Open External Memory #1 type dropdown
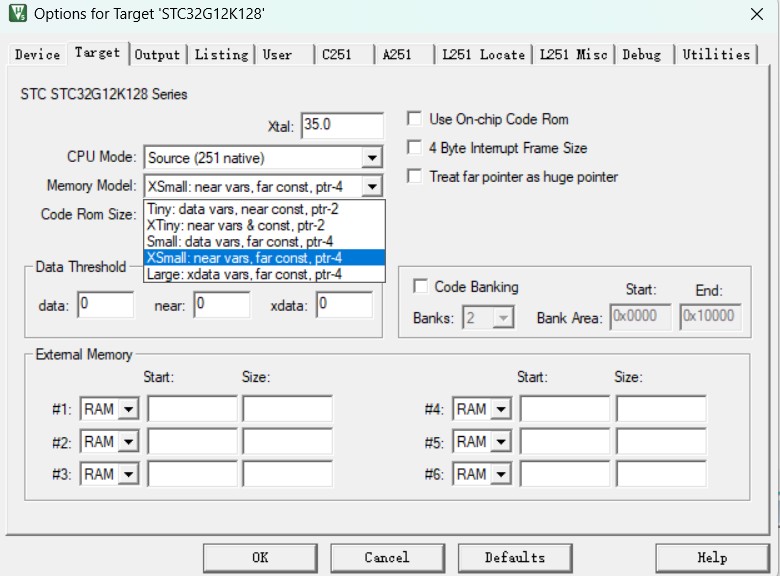This screenshot has width=780, height=576. (128, 409)
